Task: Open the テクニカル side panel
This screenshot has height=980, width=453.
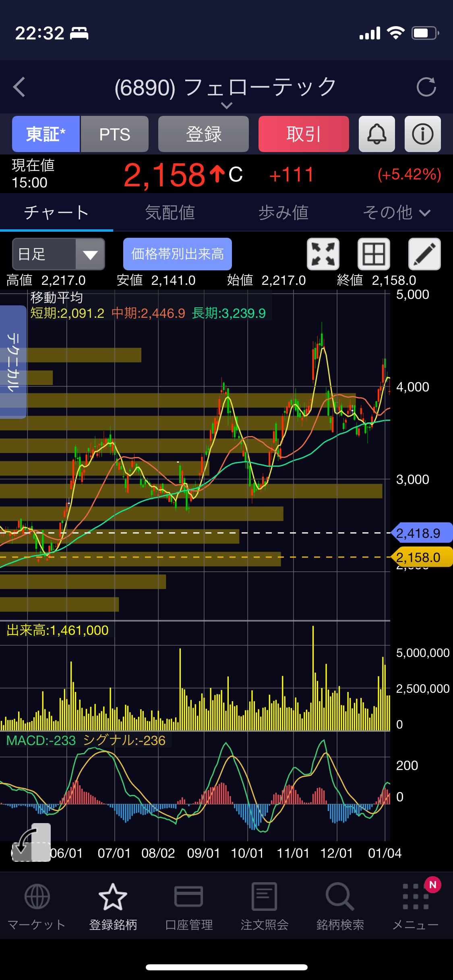Action: click(13, 362)
